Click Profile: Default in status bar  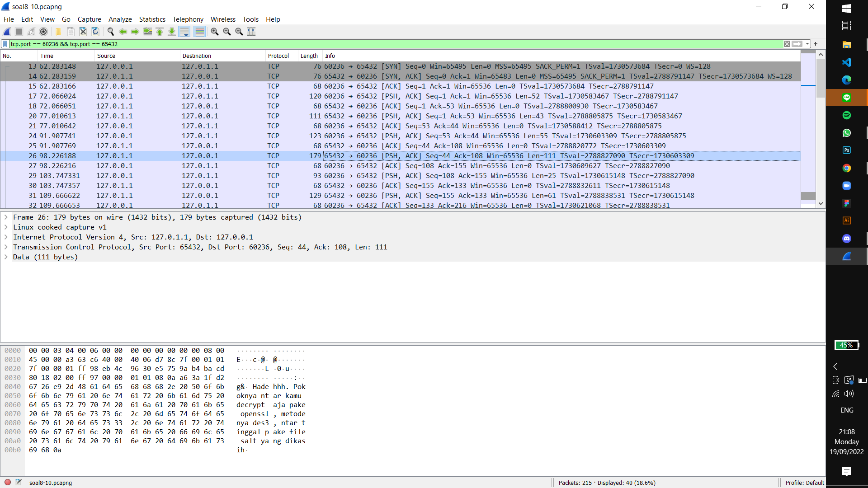[x=804, y=483]
